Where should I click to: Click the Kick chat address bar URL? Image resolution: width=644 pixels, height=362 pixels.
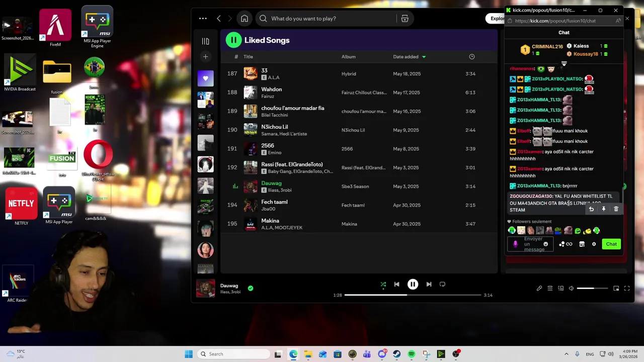click(555, 21)
